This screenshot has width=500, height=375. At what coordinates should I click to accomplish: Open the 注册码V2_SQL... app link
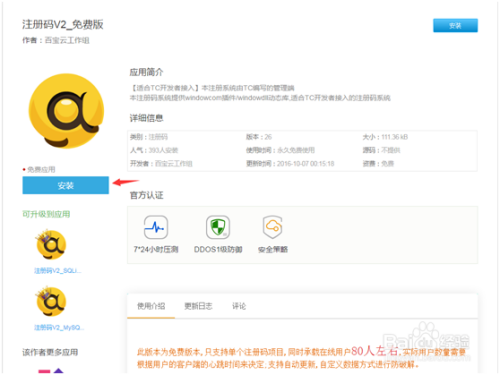(57, 271)
